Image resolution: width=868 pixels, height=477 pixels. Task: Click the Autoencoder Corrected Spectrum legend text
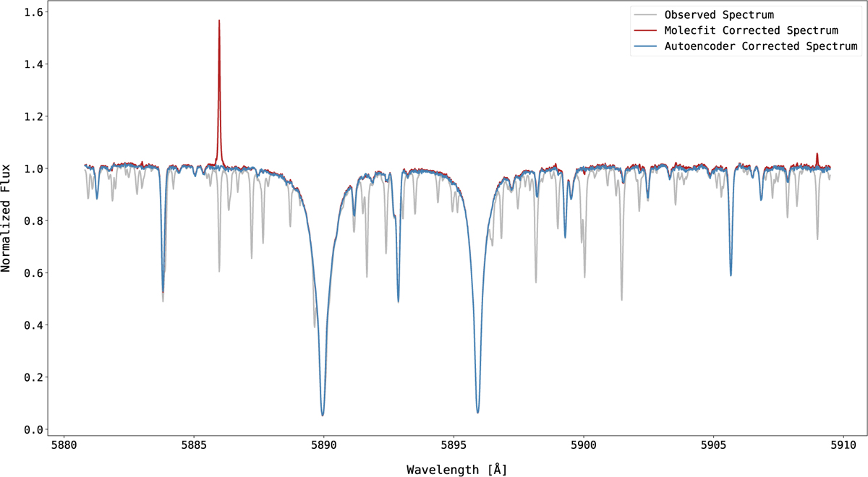click(x=761, y=46)
